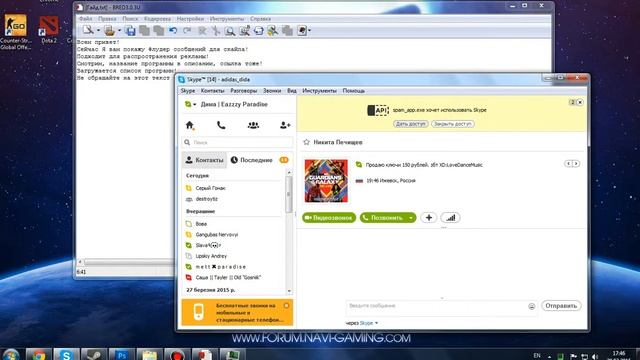Viewport: 640px width, 360px height.
Task: Open the Справка menu in Bred window
Action: click(260, 19)
